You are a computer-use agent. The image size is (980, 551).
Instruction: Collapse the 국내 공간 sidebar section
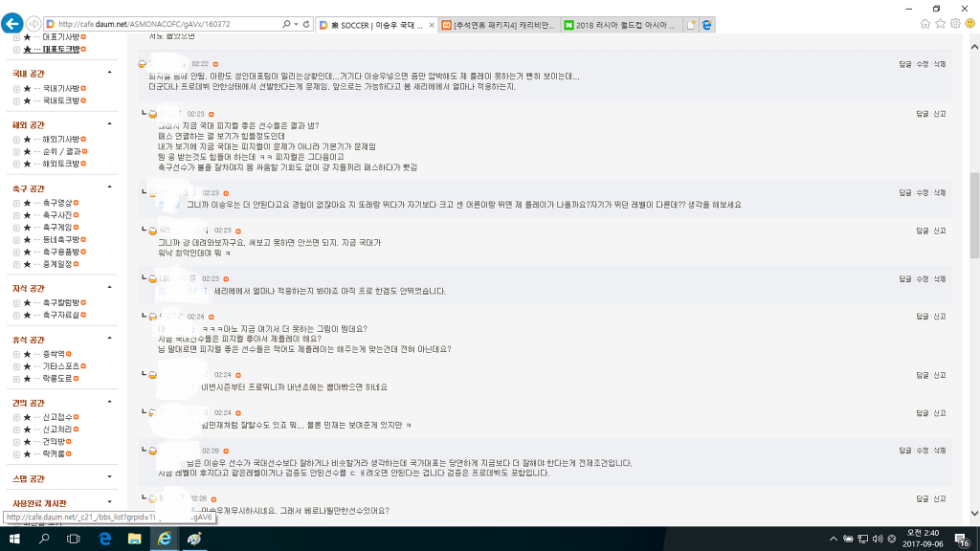click(109, 73)
